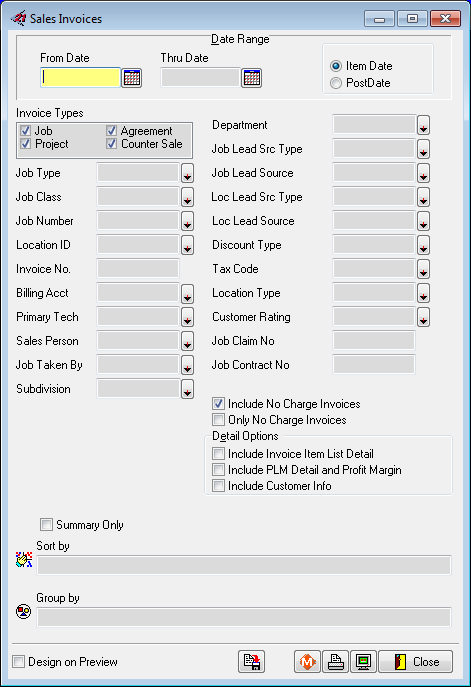Maximize the Sales Invoices window
This screenshot has height=687, width=471.
(412, 19)
